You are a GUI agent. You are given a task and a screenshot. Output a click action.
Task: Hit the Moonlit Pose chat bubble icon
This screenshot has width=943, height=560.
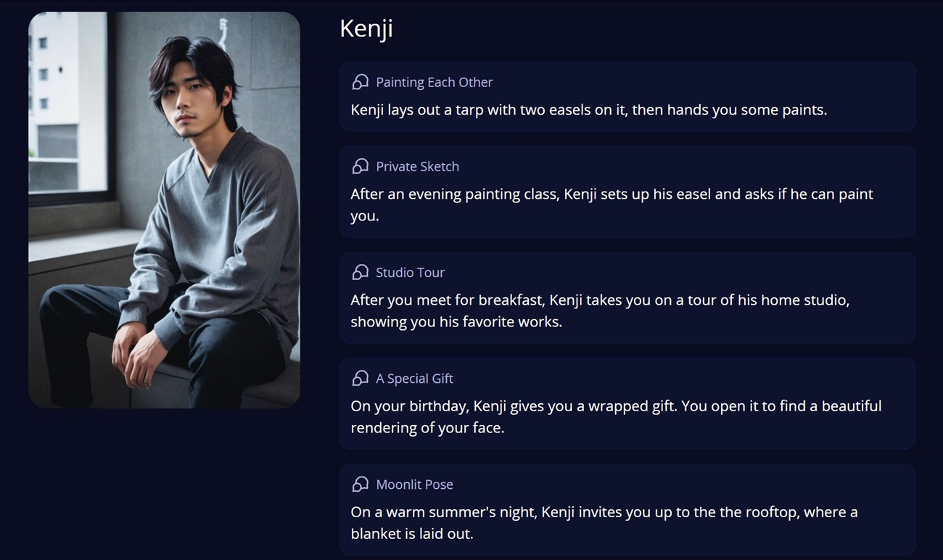tap(360, 484)
